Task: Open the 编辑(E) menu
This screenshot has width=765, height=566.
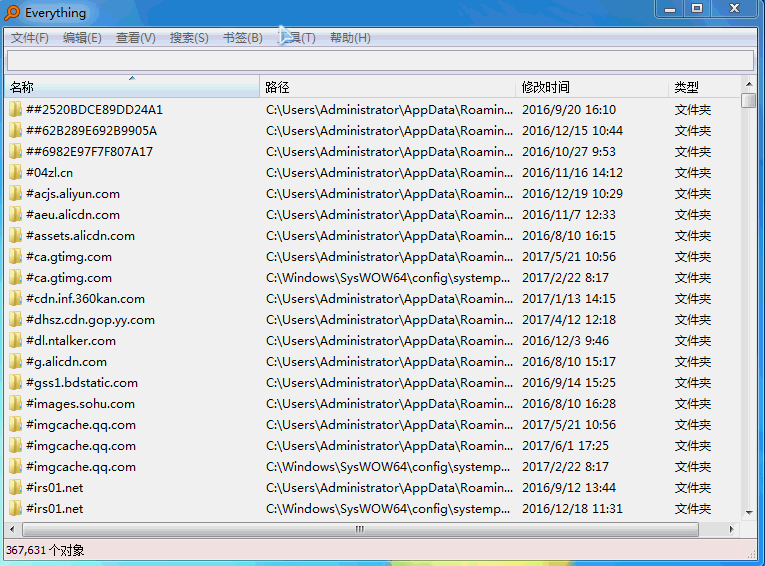Action: click(x=82, y=38)
